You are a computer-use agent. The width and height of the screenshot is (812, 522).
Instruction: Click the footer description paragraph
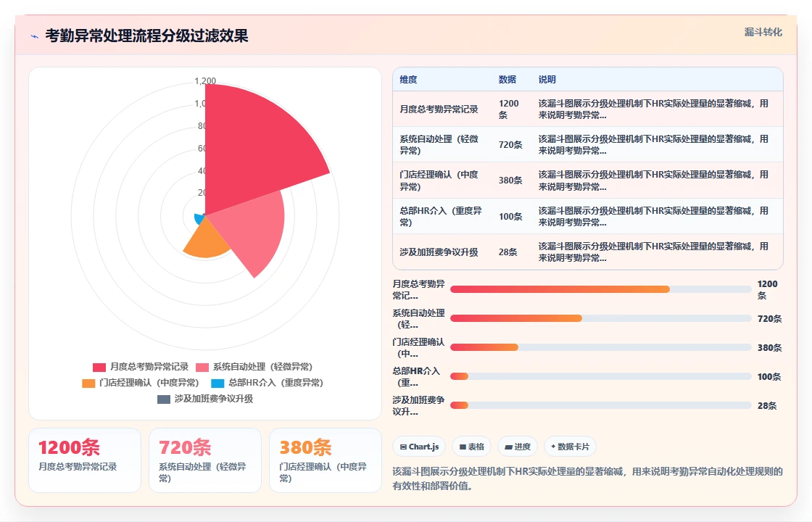tap(588, 478)
